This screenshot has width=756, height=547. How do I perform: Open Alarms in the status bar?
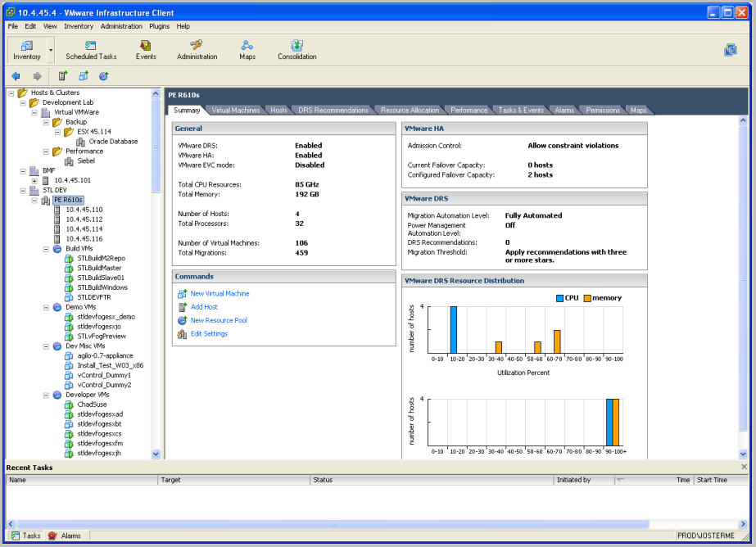point(65,536)
